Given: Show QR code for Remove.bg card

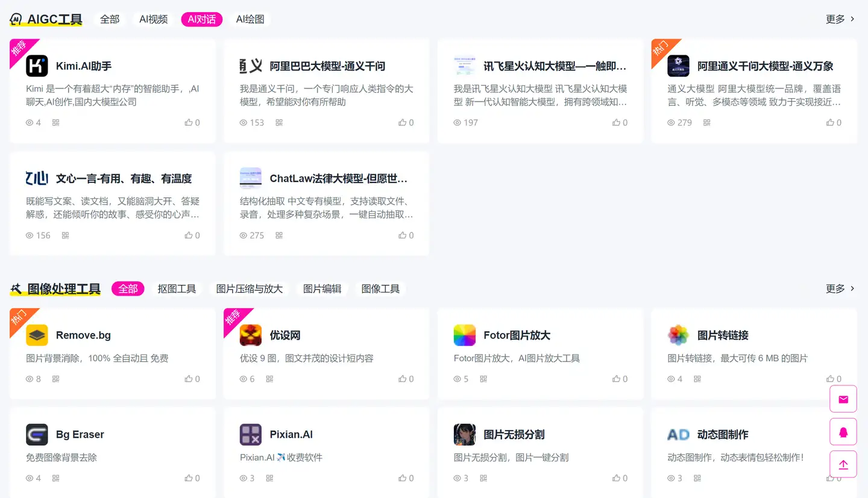Looking at the screenshot, I should click(x=56, y=379).
